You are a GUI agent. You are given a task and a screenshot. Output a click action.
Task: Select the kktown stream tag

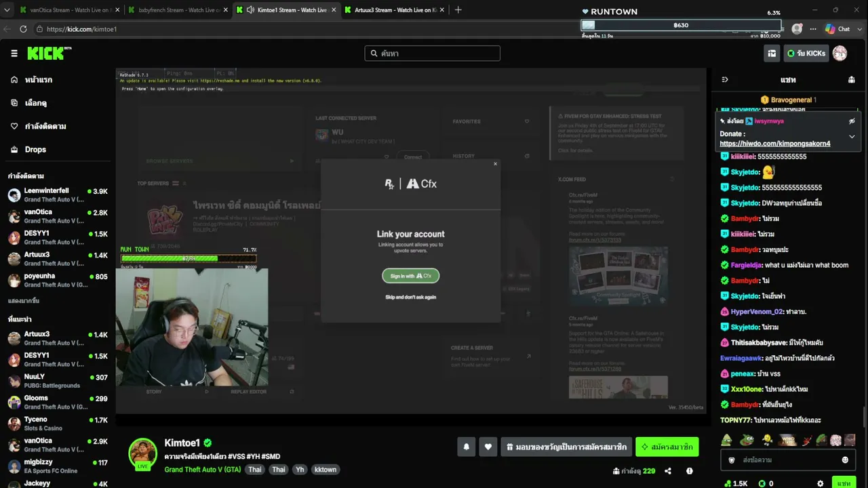(x=325, y=470)
